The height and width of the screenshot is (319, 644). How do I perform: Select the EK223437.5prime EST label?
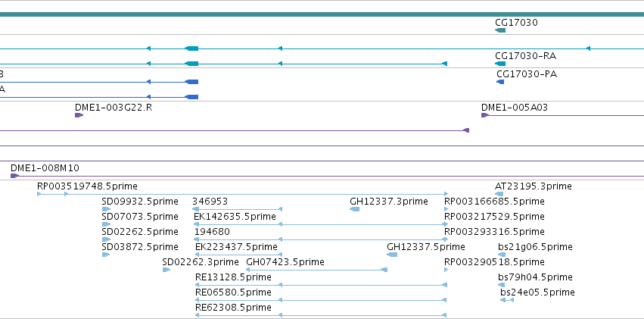pyautogui.click(x=236, y=247)
